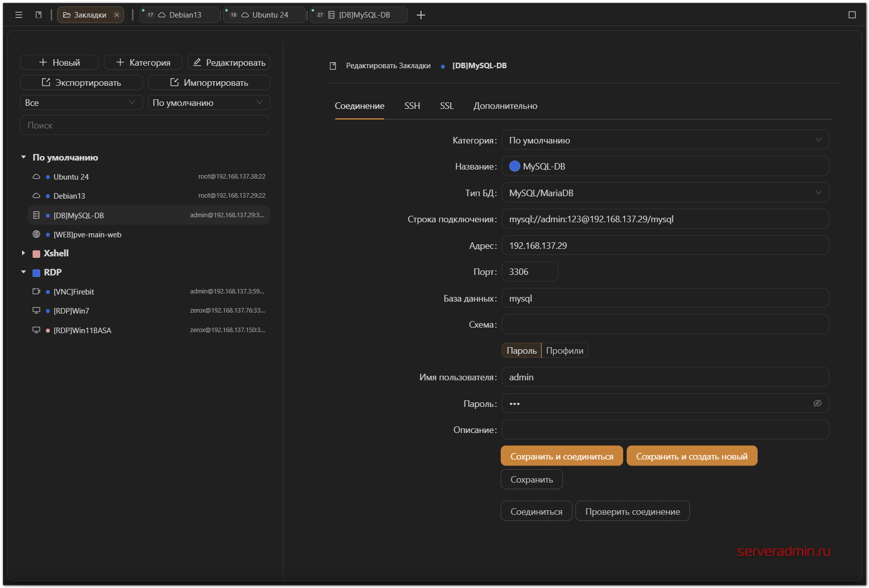Click the cloud icon on Debian13 tab
The image size is (869, 588).
(x=162, y=15)
